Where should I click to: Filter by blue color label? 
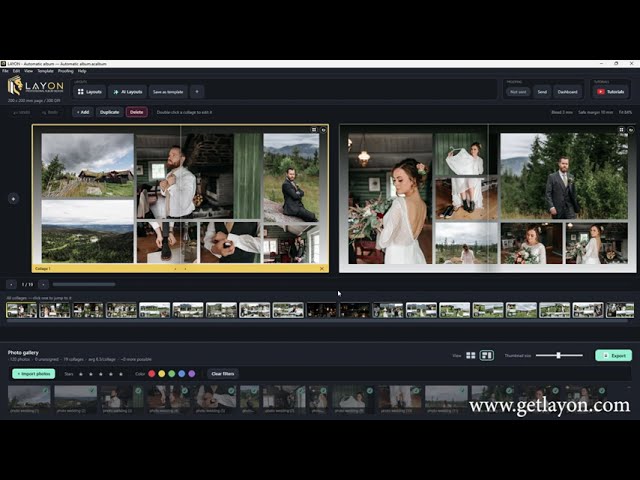182,373
